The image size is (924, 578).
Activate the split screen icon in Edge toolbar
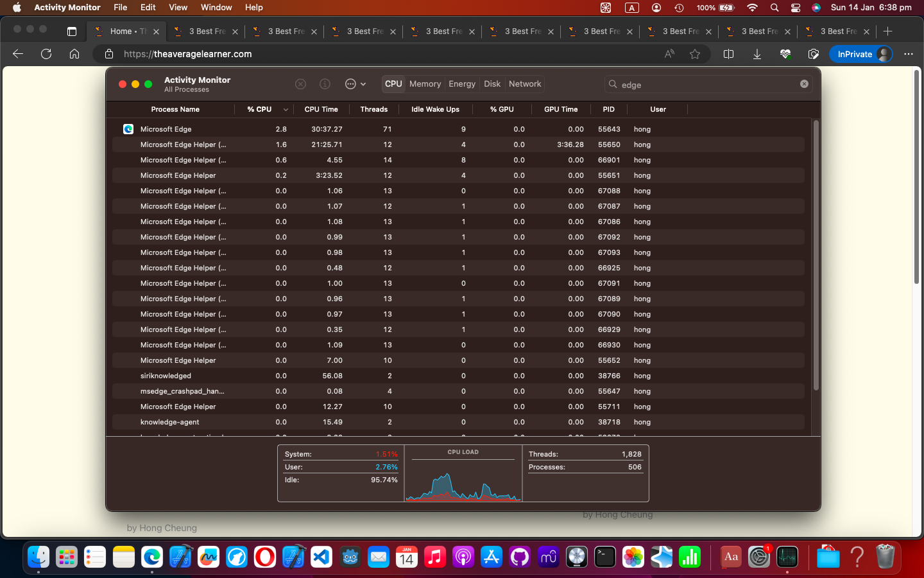728,54
